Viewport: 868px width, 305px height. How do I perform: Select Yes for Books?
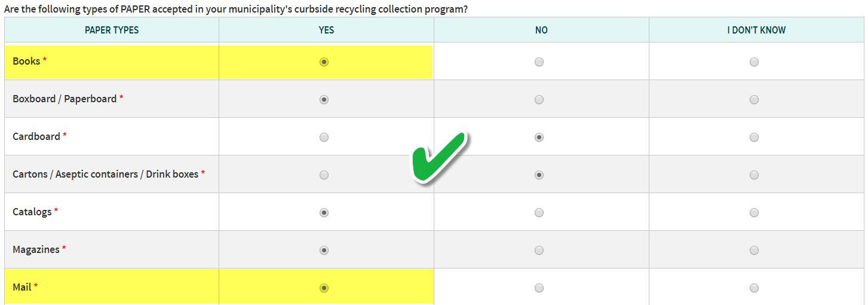pyautogui.click(x=324, y=62)
